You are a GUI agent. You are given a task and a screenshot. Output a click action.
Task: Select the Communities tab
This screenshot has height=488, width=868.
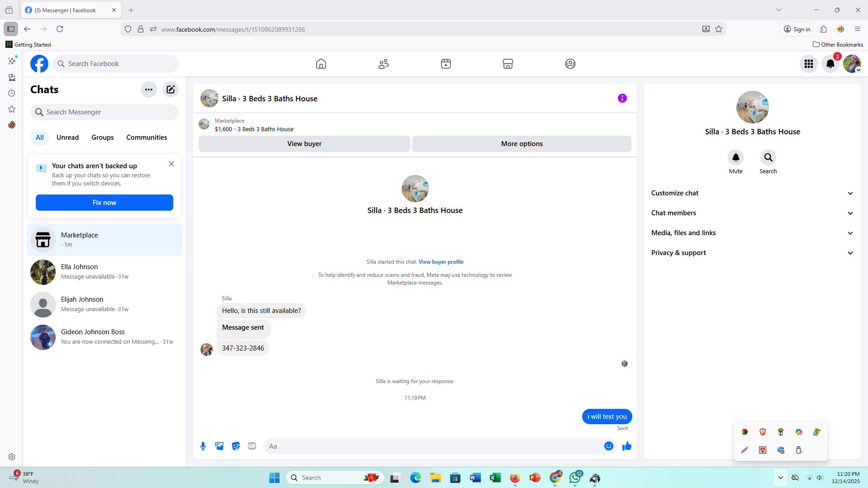click(x=147, y=137)
